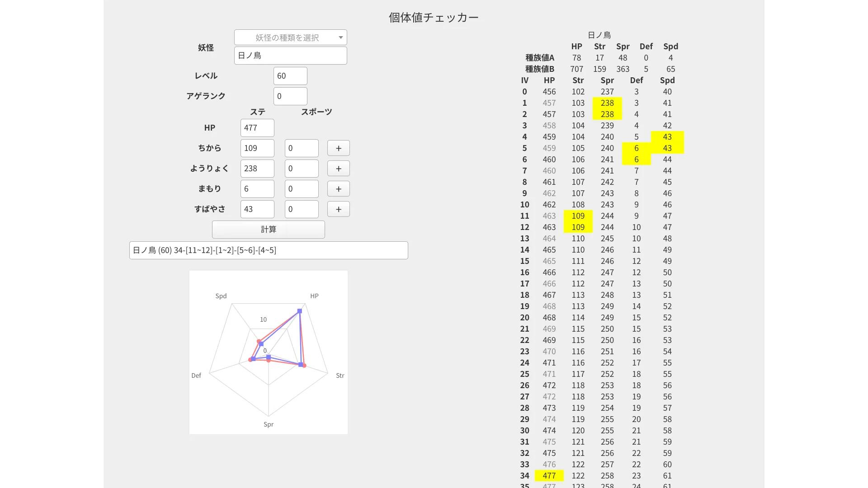
Task: Click the highlighted 43 Spd cell in IV row 5
Action: pos(667,148)
